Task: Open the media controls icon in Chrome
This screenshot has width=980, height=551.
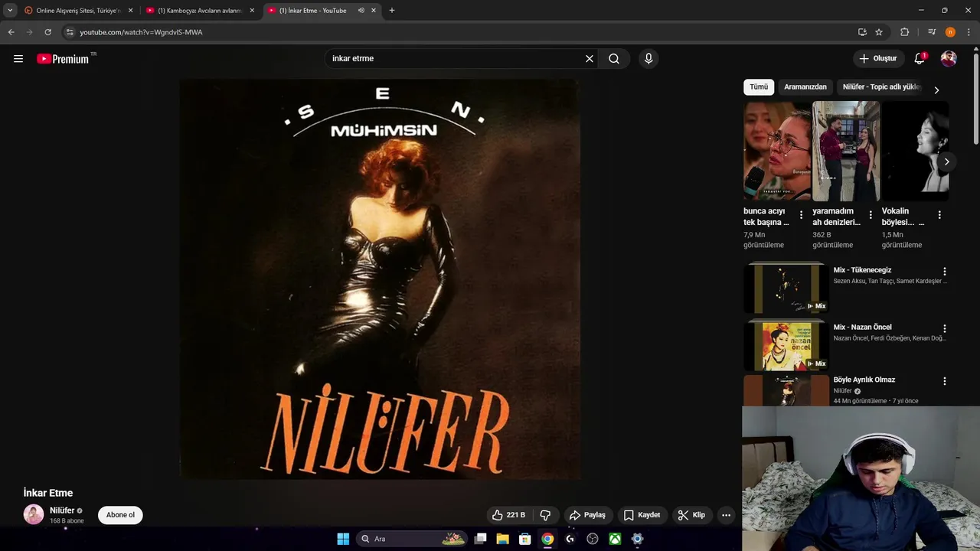Action: [x=932, y=32]
